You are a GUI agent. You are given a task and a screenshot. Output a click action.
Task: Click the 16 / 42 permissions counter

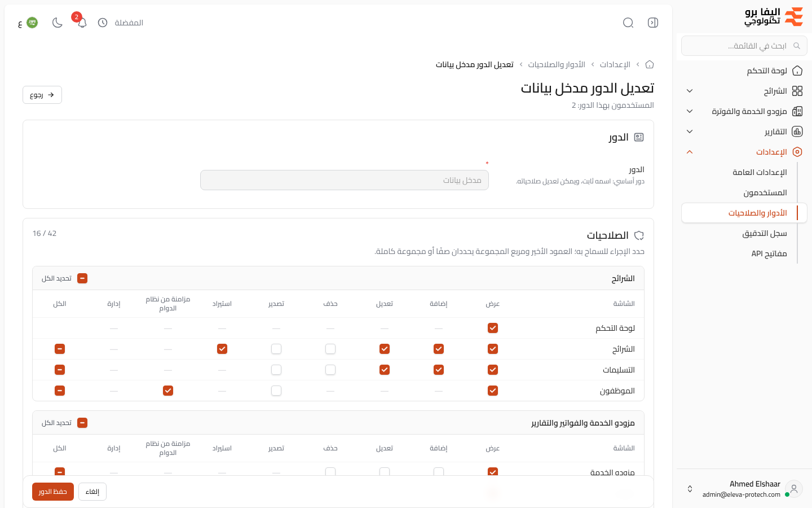45,233
